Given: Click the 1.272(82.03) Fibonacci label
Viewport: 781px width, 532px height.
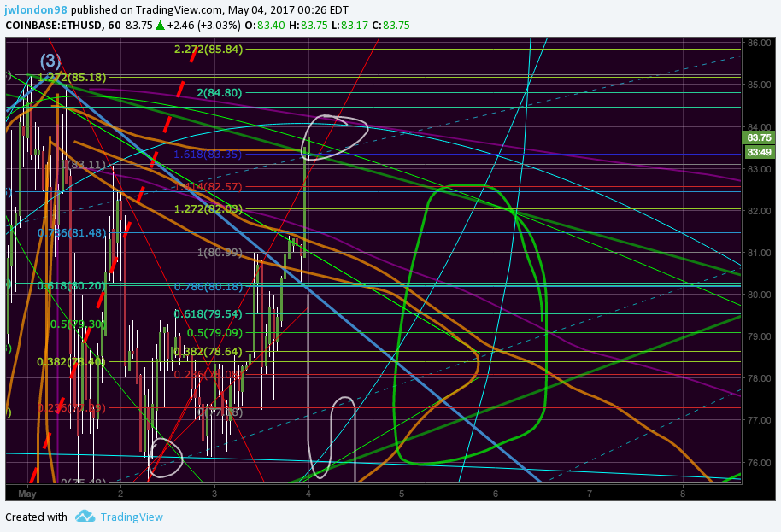Looking at the screenshot, I should pyautogui.click(x=208, y=209).
